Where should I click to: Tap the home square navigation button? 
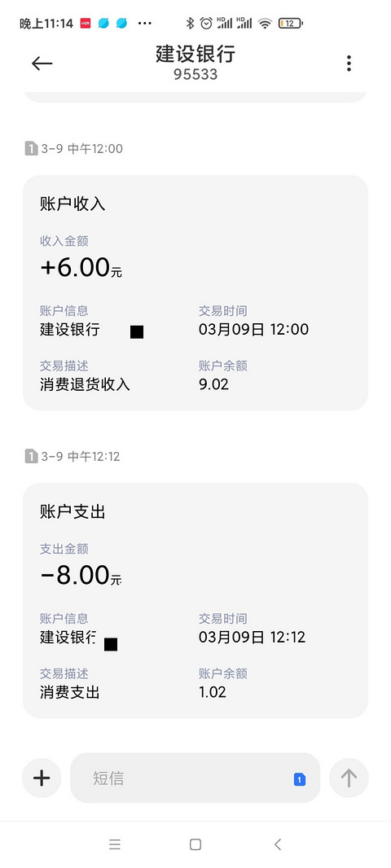(195, 844)
